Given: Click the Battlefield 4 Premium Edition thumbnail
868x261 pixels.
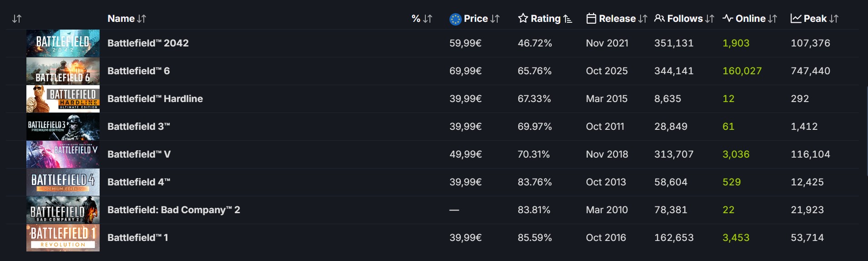Looking at the screenshot, I should (63, 182).
